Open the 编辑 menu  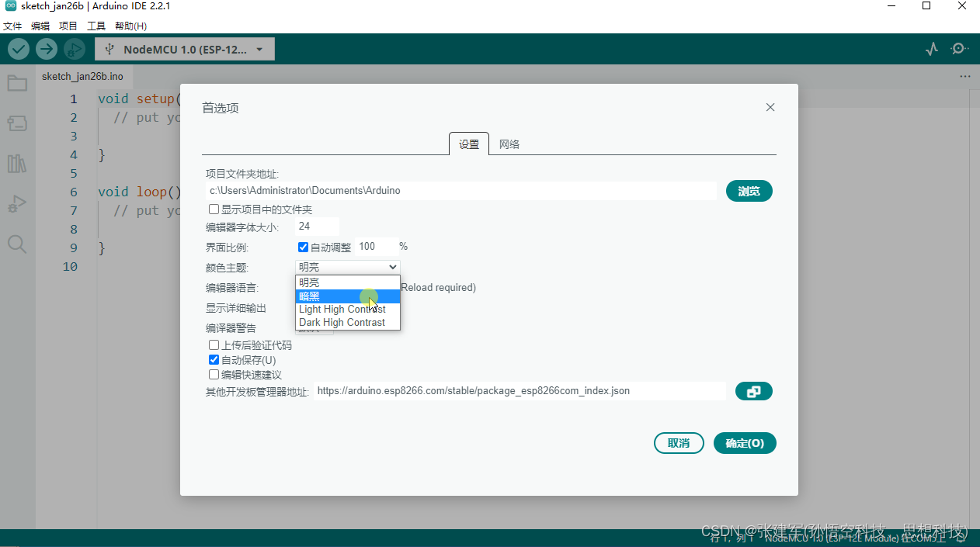coord(40,26)
